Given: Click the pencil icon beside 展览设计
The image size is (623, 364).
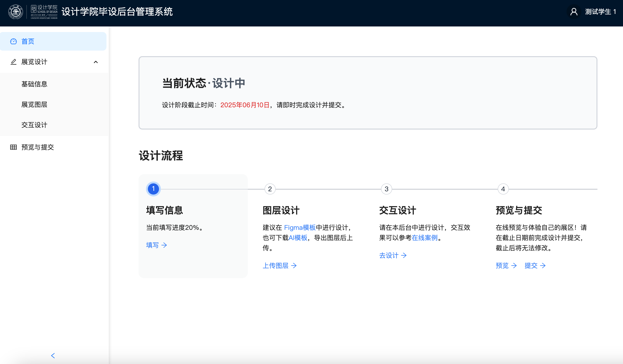Looking at the screenshot, I should (13, 62).
